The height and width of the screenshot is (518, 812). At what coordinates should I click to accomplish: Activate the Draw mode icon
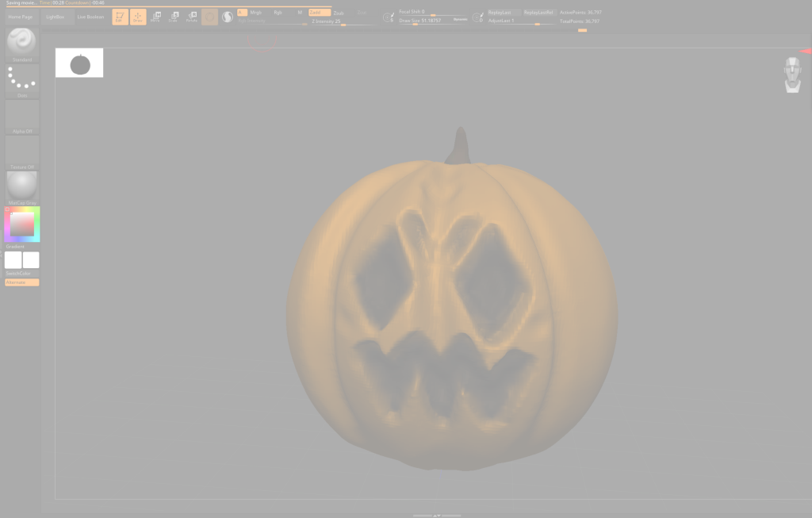(137, 17)
